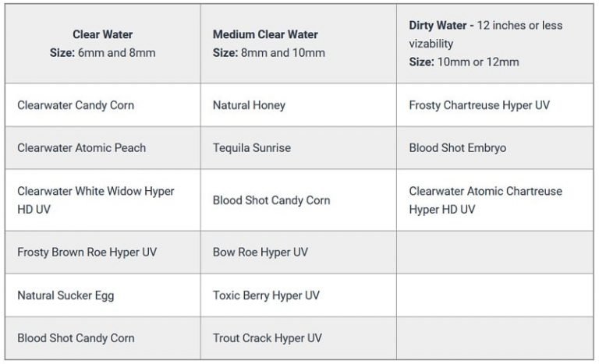Click Clearwater Atomic Chartreuse Hyper HD UV
The height and width of the screenshot is (364, 599).
tap(485, 200)
